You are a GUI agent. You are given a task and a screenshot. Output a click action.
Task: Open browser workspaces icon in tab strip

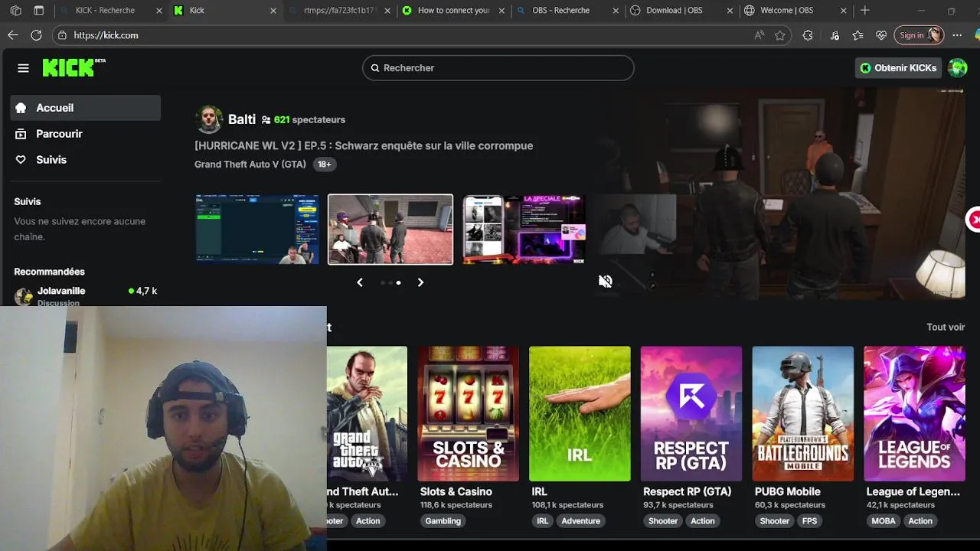[16, 11]
